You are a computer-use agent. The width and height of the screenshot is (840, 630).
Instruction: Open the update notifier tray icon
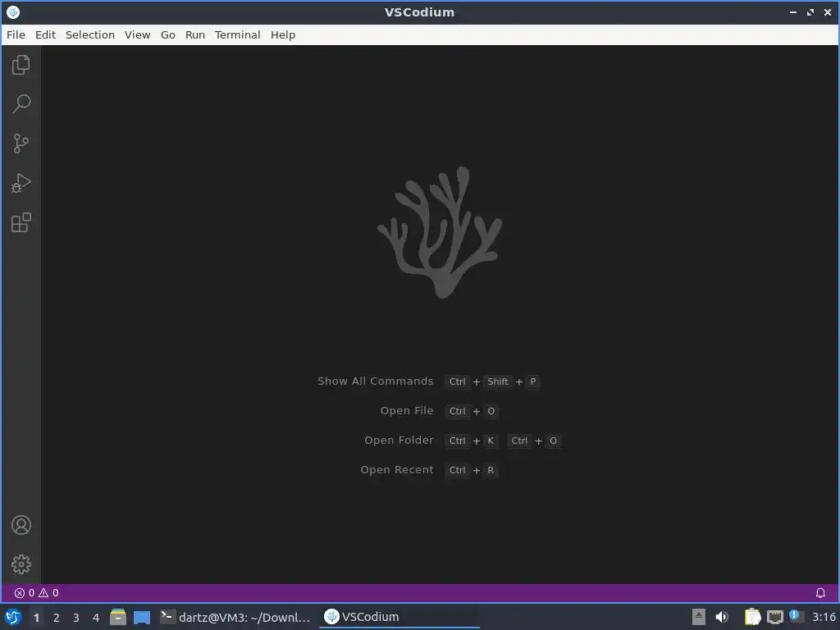[x=796, y=617]
